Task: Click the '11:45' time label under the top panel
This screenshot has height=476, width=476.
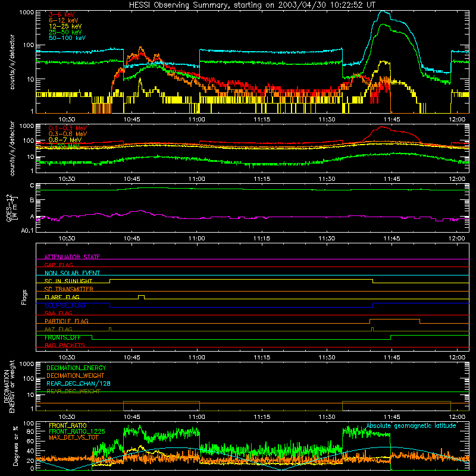Action: (392, 120)
